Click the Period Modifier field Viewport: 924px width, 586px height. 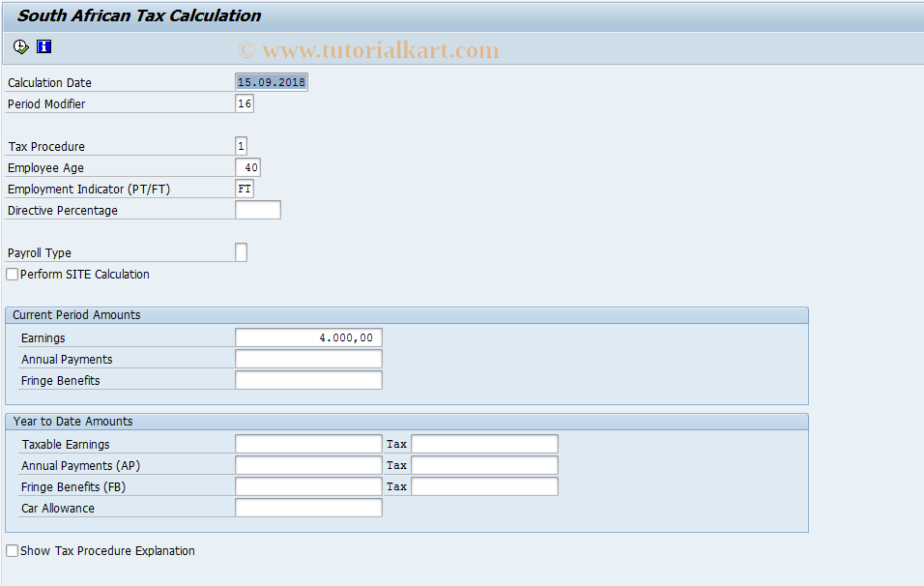coord(244,103)
